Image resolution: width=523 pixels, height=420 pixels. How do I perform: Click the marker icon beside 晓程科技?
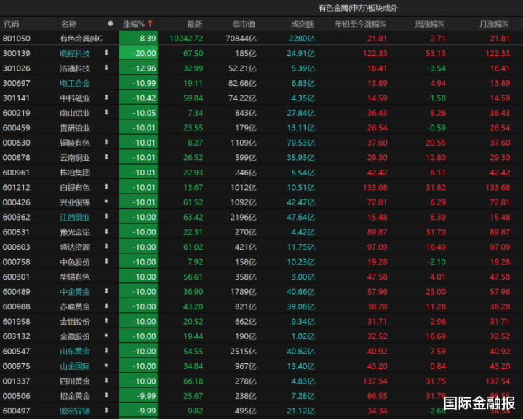pyautogui.click(x=106, y=52)
